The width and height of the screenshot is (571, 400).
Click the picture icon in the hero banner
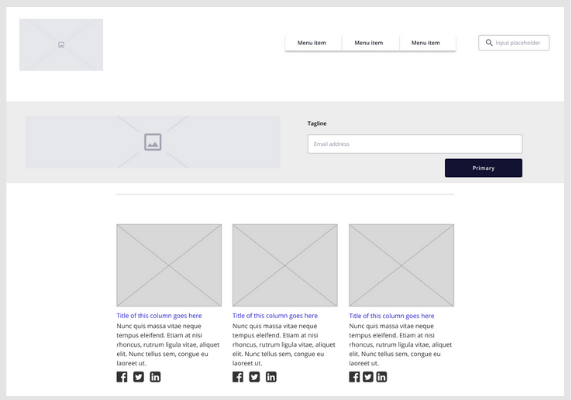153,142
